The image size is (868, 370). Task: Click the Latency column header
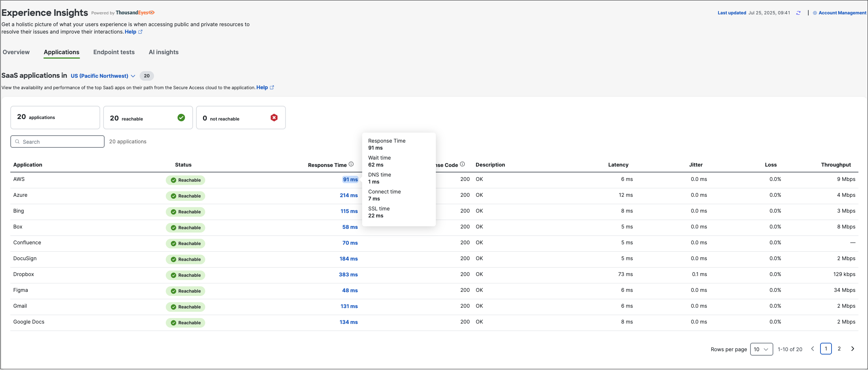(618, 165)
